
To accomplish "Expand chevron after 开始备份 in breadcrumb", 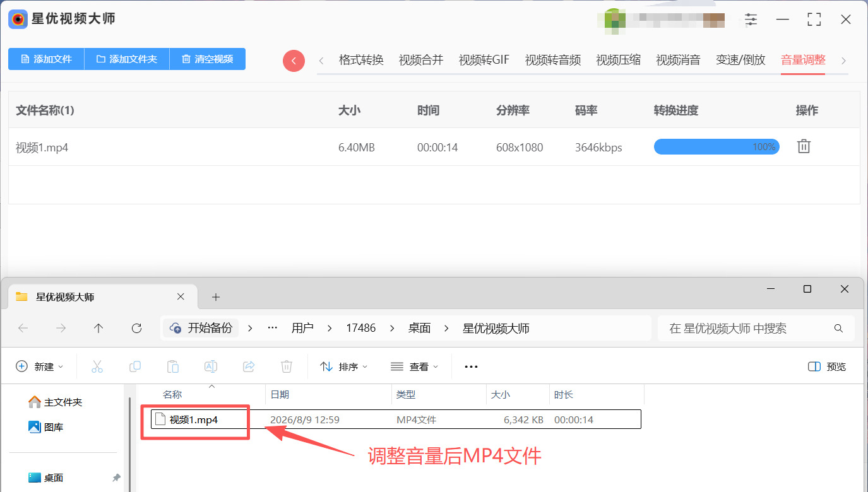I will [x=250, y=329].
